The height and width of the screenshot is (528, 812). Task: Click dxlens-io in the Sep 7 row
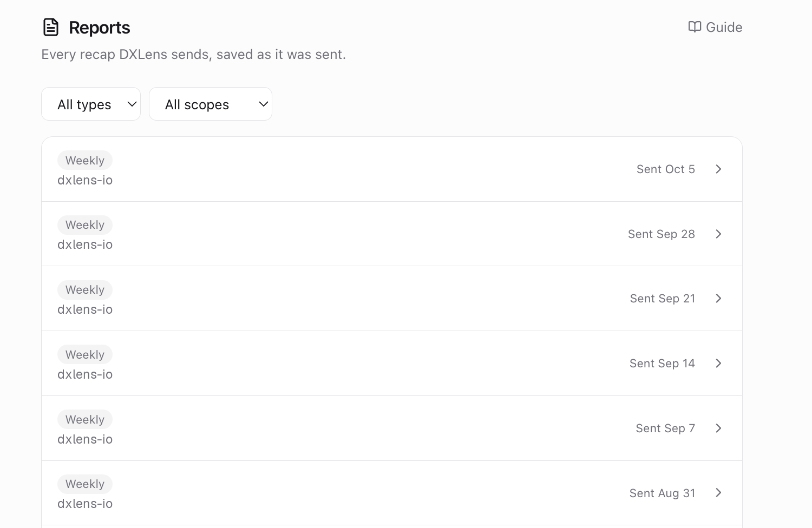[85, 439]
